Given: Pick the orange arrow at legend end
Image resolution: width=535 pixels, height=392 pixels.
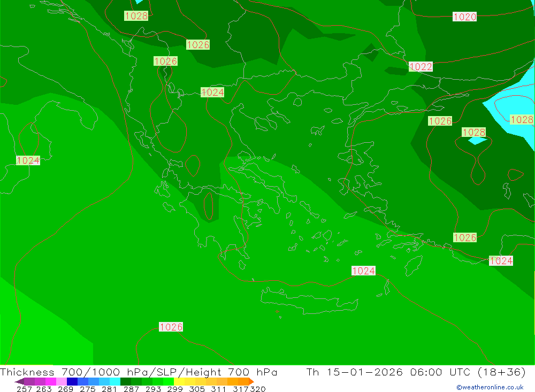Looking at the screenshot, I should click(x=251, y=381).
